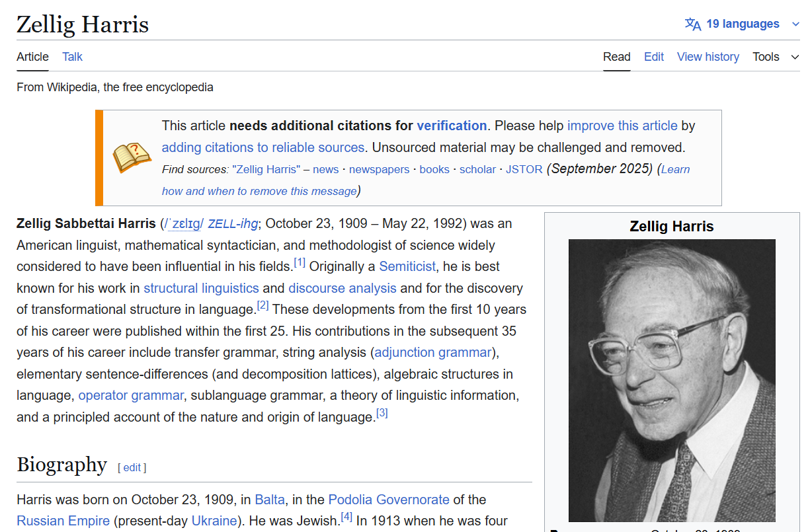Screen dimensions: 810x532
Task: Open the View history tab
Action: click(708, 57)
